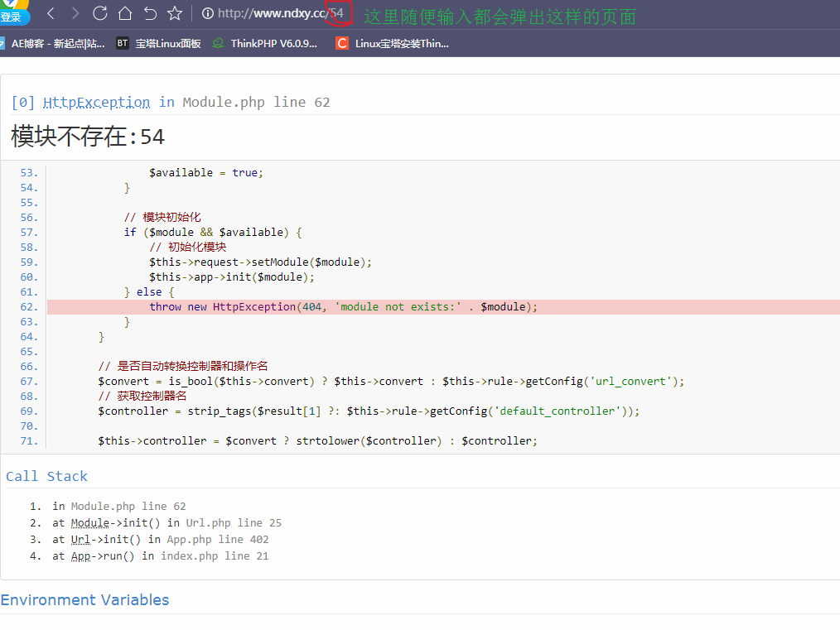
Task: Click the '$this->app->init($module);' line
Action: point(232,277)
